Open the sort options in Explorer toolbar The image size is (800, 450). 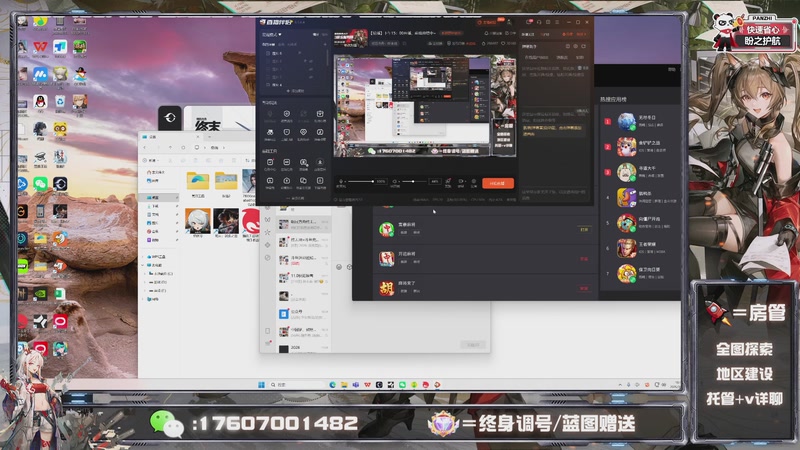(248, 160)
